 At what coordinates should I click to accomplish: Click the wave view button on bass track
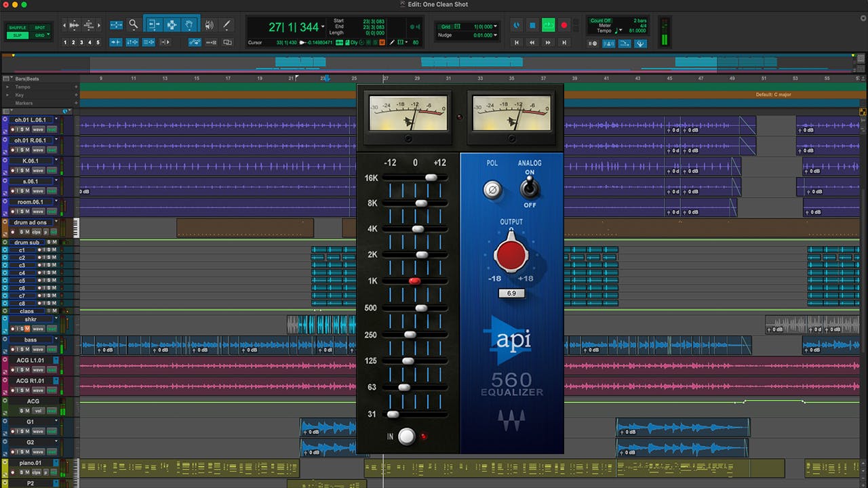tap(39, 349)
